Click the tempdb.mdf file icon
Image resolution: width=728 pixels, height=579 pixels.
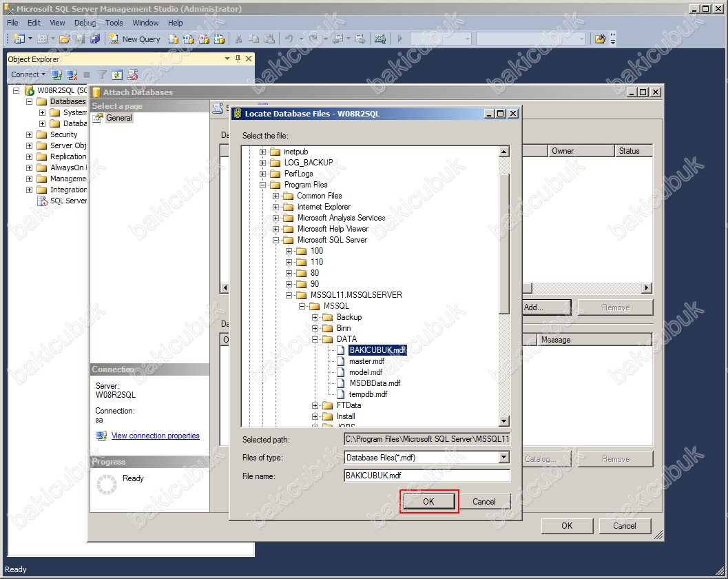[x=341, y=394]
